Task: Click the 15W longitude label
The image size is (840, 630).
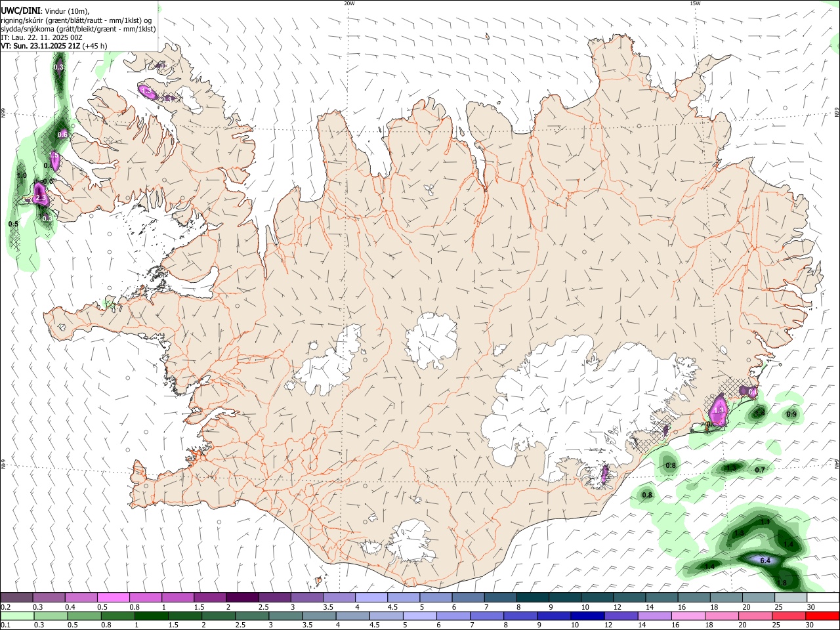Action: [x=695, y=3]
